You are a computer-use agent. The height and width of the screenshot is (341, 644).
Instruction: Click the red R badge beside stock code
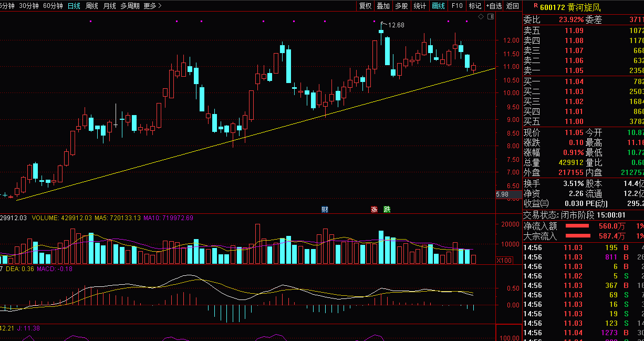coord(535,6)
